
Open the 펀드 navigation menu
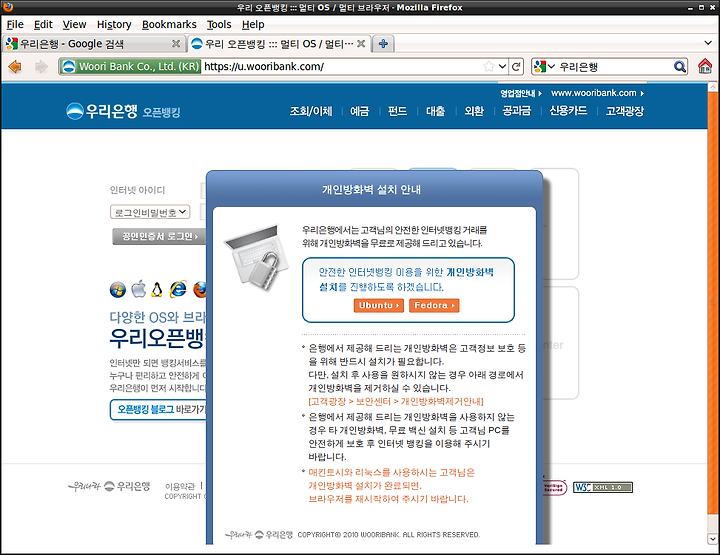pos(398,111)
